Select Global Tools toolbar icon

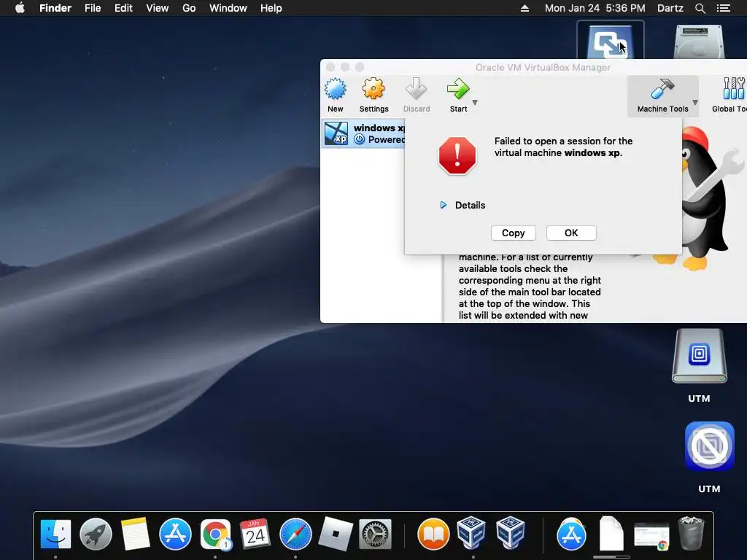[734, 89]
